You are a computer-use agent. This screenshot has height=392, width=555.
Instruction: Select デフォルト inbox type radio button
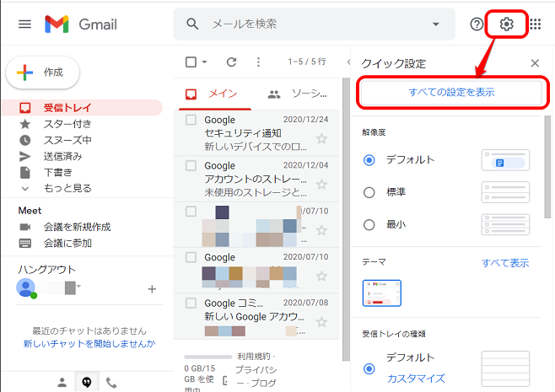[x=369, y=368]
